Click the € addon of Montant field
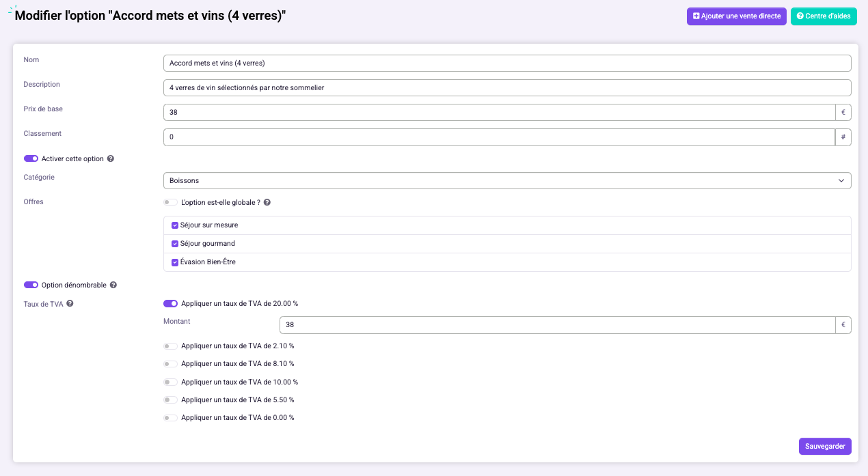Viewport: 868px width, 476px height. coord(843,325)
